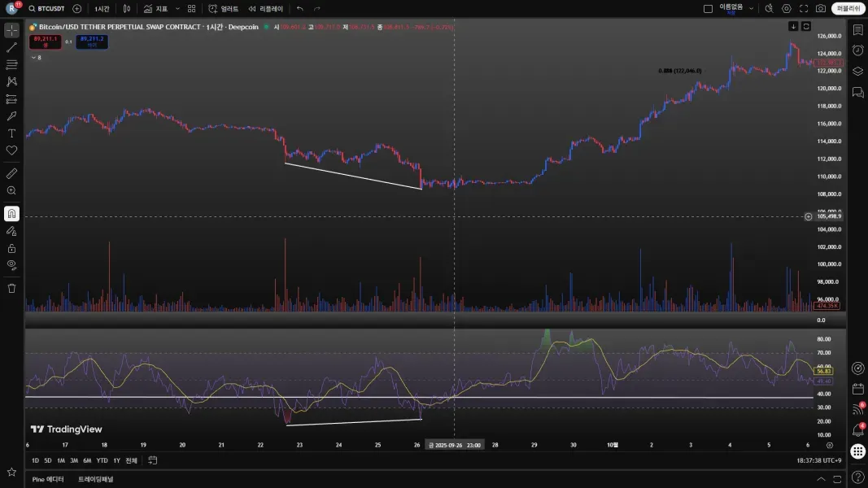Viewport: 868px width, 488px height.
Task: Expand the collapsed indicator legend chevron
Action: (33, 58)
